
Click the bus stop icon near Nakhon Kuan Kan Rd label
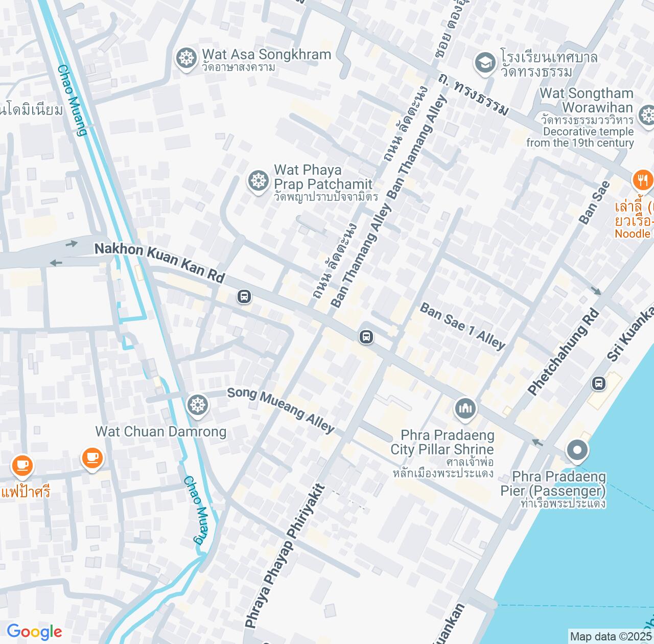244,296
